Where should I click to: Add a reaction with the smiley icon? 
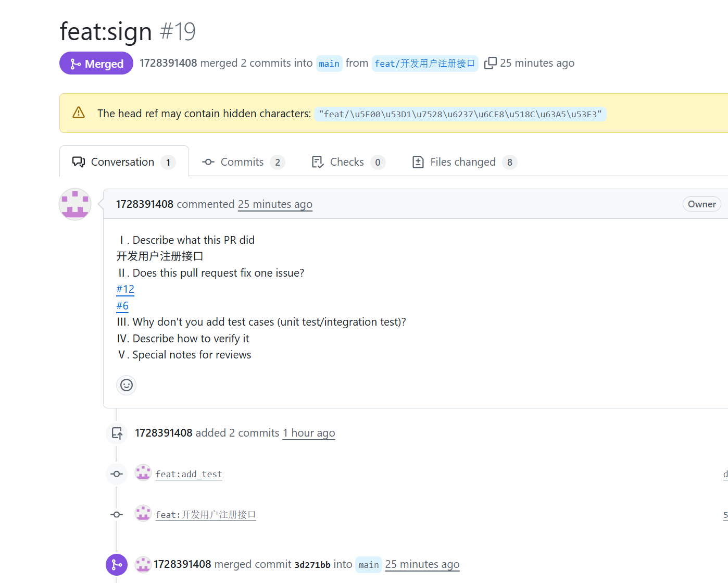click(x=127, y=385)
